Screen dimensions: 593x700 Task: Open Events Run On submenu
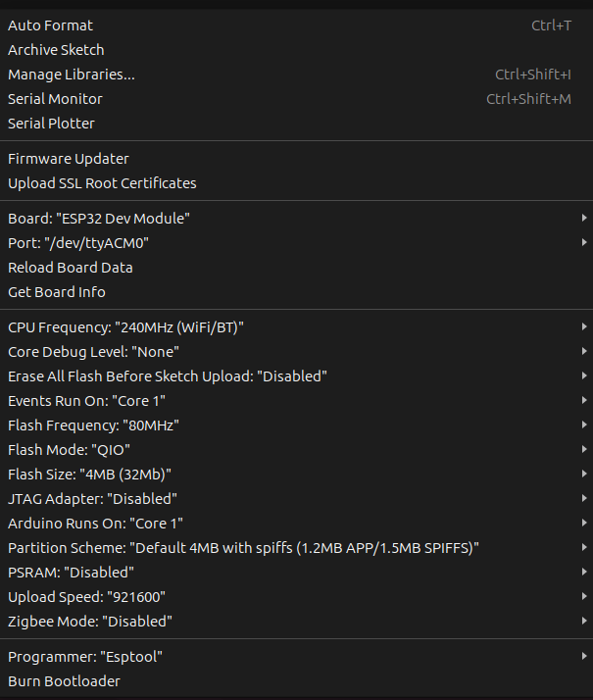(296, 401)
